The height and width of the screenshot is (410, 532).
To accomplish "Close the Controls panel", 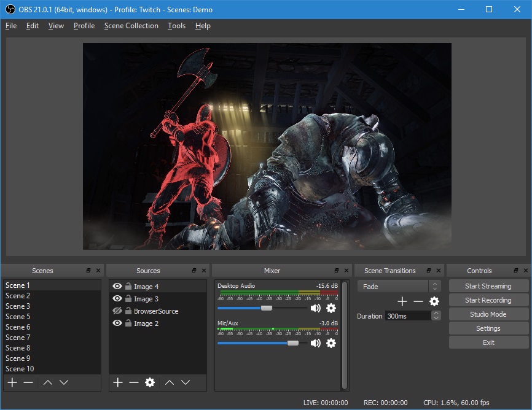I will click(x=526, y=270).
